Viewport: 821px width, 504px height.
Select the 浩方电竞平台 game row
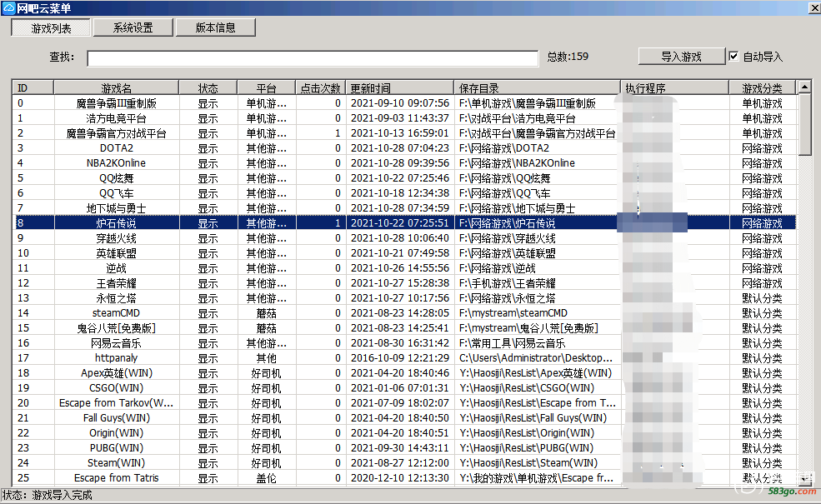click(x=404, y=118)
